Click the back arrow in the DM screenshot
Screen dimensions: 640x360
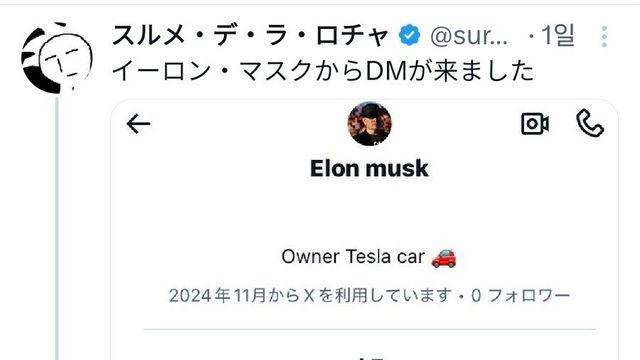(x=138, y=124)
